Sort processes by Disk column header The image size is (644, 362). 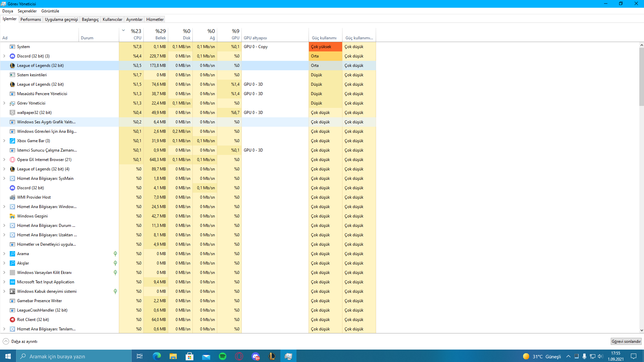(180, 34)
